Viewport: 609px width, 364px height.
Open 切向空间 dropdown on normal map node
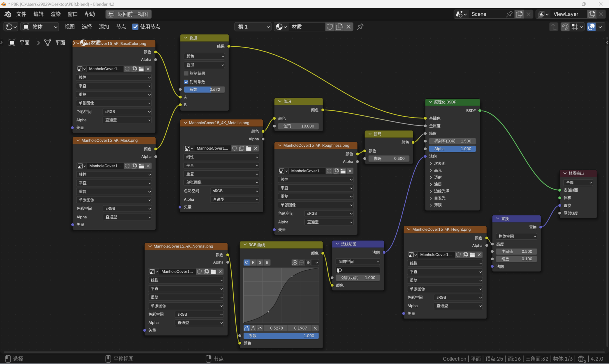pyautogui.click(x=358, y=261)
